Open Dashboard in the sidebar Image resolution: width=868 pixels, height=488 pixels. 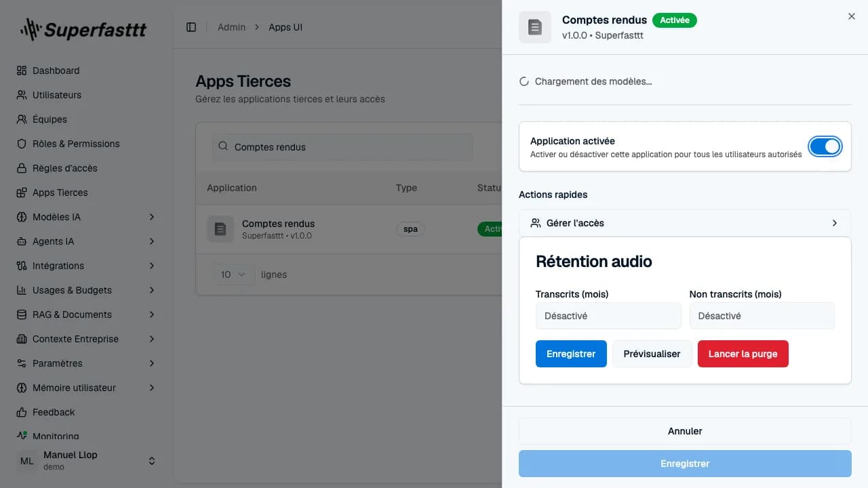87,70
